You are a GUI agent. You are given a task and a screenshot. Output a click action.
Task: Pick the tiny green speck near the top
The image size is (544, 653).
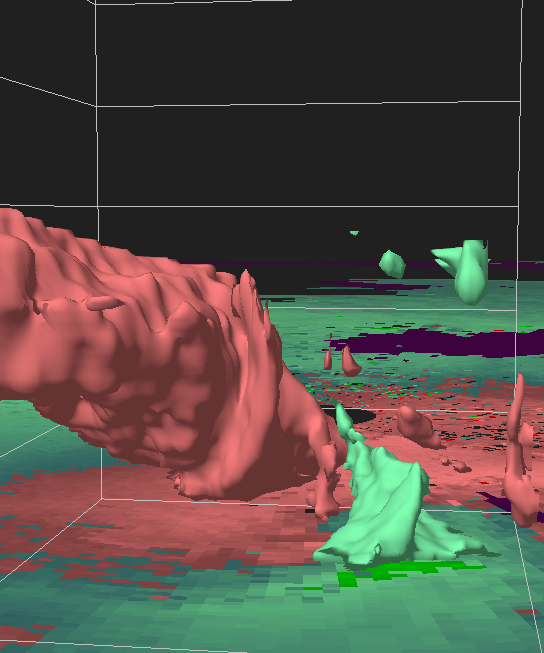[x=354, y=233]
